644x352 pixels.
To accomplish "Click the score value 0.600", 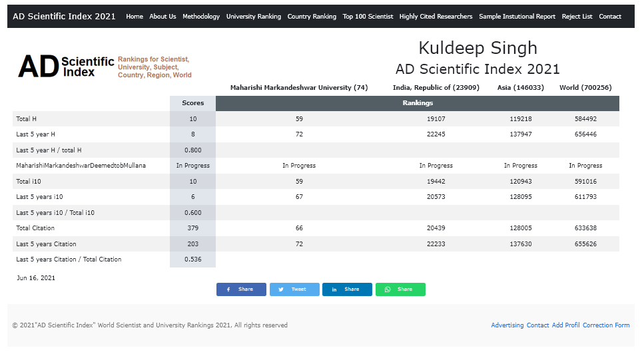I will (x=192, y=212).
